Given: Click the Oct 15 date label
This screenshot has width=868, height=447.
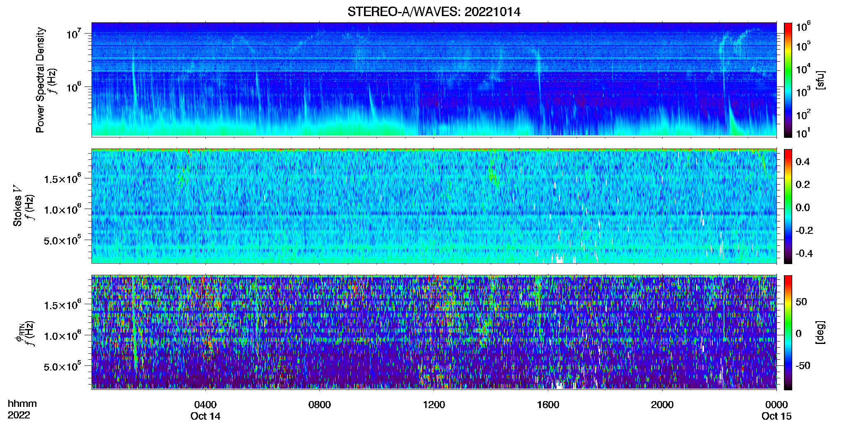Looking at the screenshot, I should pos(776,416).
